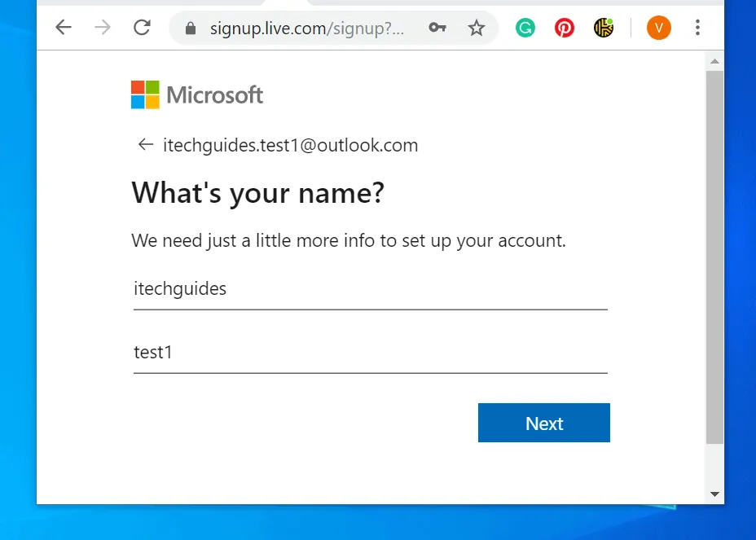This screenshot has width=756, height=540.
Task: Open the orange V profile avatar
Action: coord(658,29)
